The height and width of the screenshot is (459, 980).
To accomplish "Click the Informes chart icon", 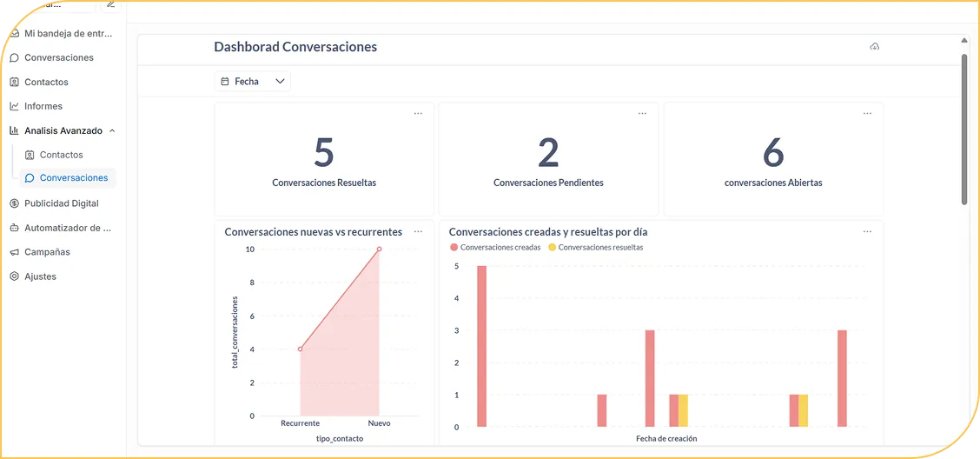I will tap(14, 107).
